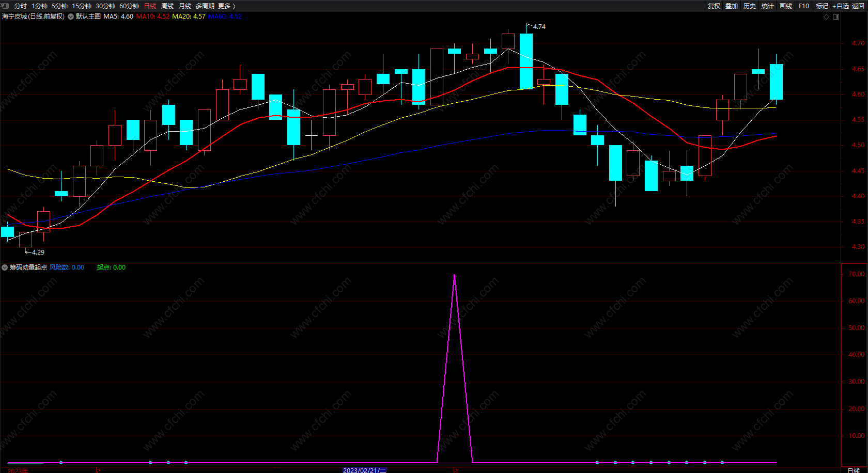This screenshot has width=868, height=473.
Task: Select the 30分钟 period tab
Action: [x=105, y=6]
